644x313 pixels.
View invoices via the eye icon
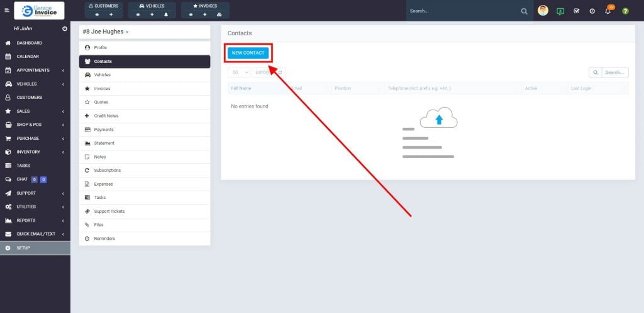191,14
